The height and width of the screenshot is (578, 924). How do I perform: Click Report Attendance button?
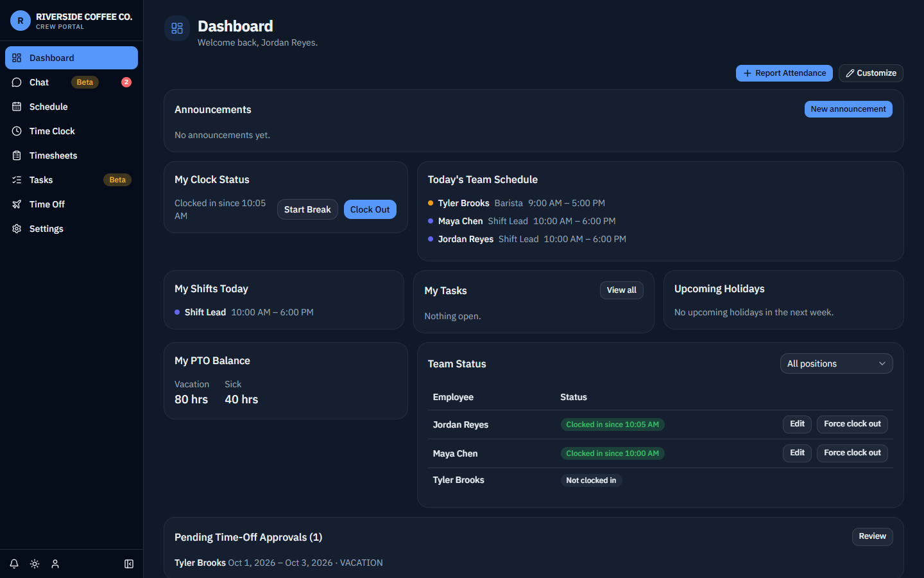[x=784, y=73]
